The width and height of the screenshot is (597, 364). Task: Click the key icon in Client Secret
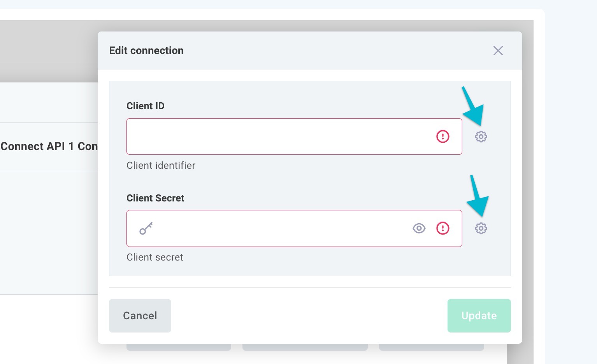coord(146,228)
